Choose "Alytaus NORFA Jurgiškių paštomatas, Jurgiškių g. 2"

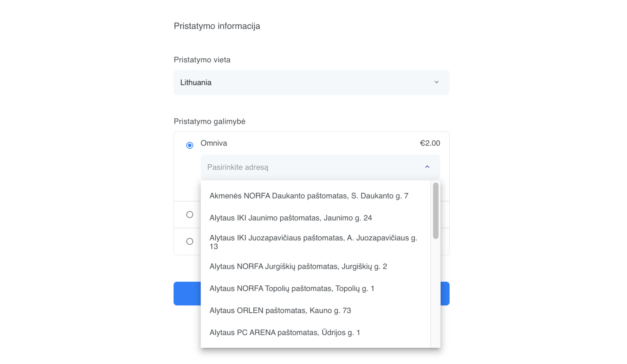(x=298, y=266)
